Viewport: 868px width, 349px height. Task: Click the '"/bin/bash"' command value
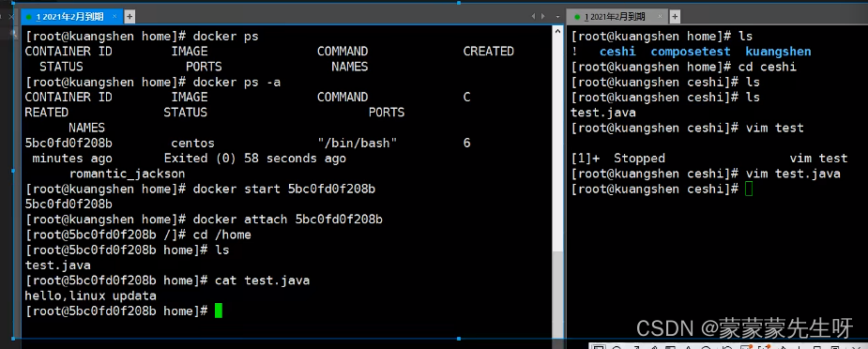[x=358, y=144]
